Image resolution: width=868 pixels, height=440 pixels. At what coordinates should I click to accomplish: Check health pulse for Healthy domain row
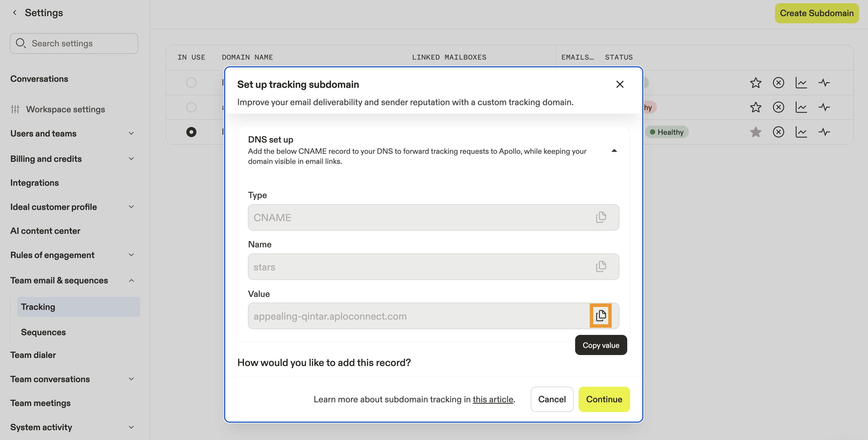[x=824, y=132]
